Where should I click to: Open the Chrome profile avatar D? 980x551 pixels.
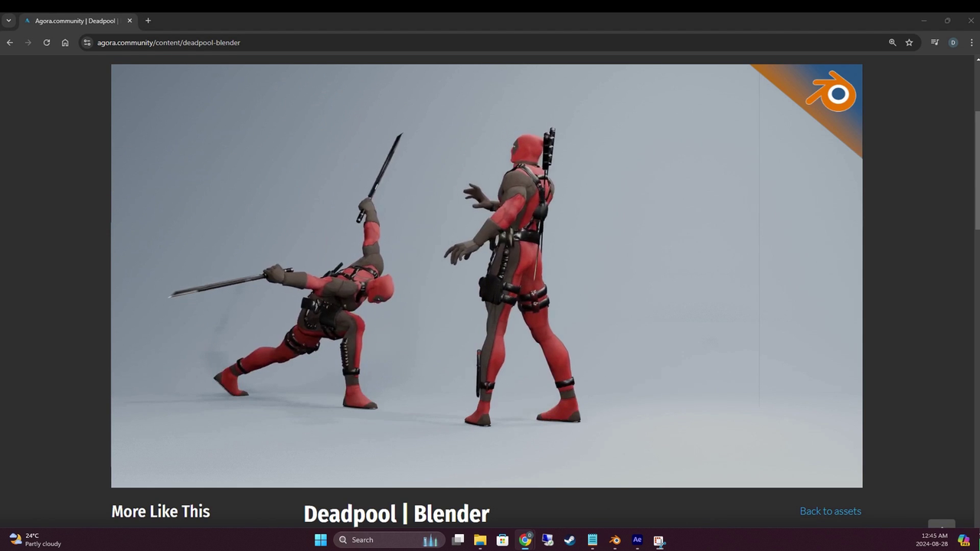pos(953,43)
